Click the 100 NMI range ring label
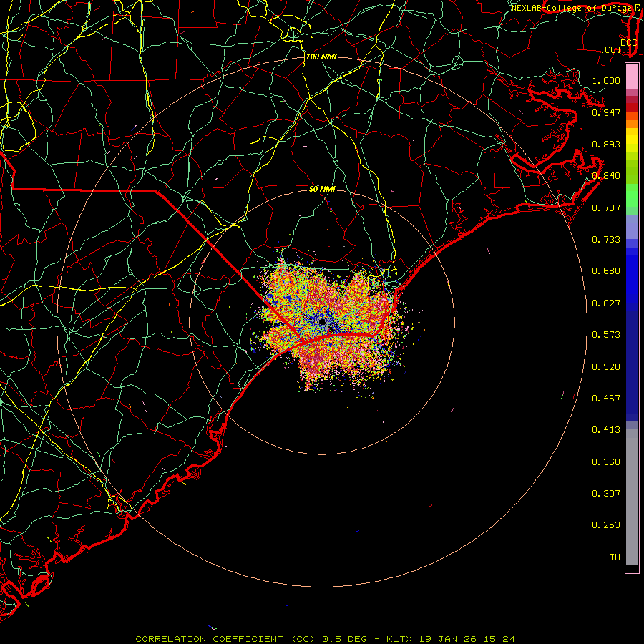The height and width of the screenshot is (644, 644). [321, 57]
